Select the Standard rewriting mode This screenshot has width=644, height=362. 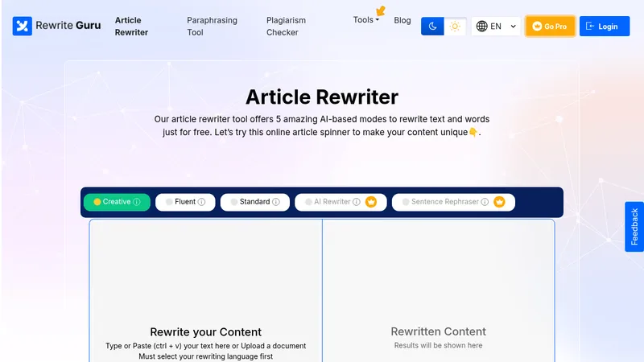point(255,202)
